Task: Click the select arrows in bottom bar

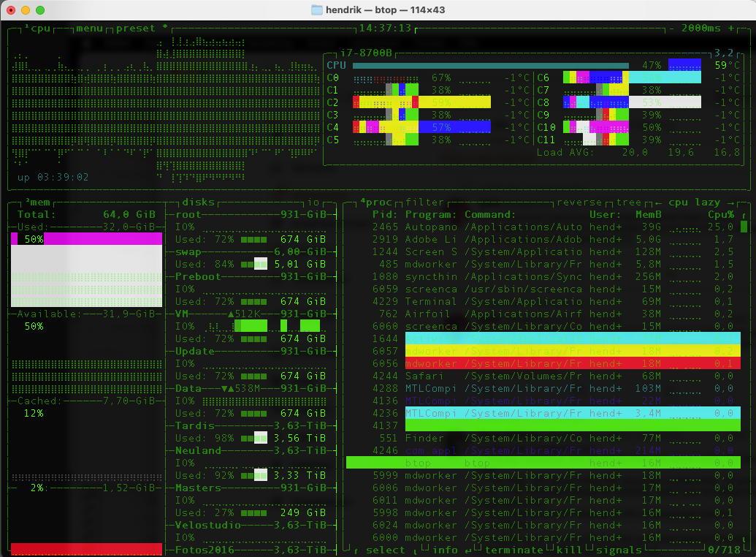Action: pos(385,550)
